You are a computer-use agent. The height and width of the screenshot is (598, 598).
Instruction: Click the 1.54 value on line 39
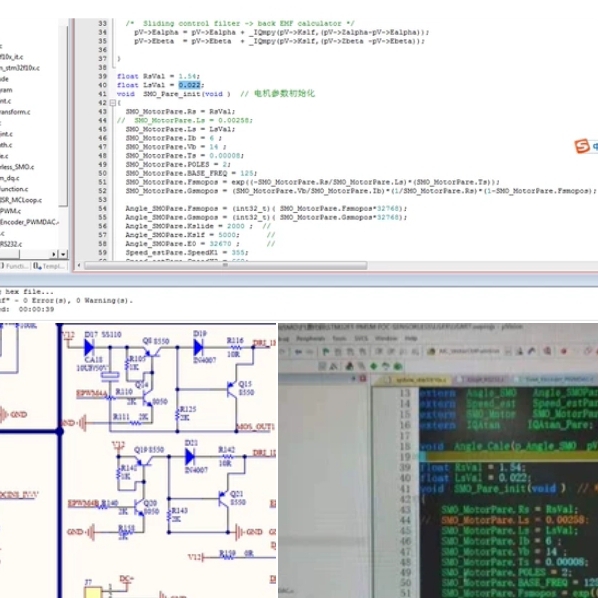click(187, 76)
